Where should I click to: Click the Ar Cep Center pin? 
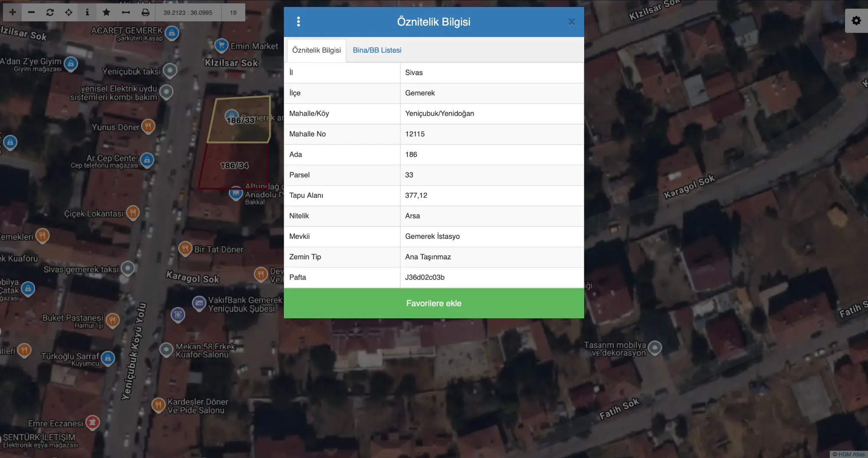pyautogui.click(x=147, y=160)
